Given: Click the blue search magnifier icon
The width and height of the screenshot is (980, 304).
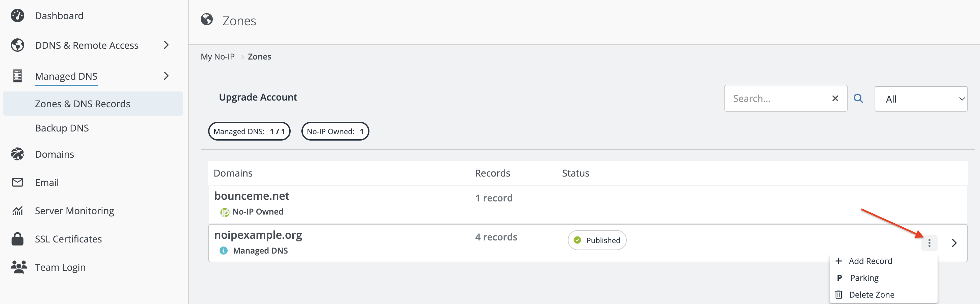Looking at the screenshot, I should [x=858, y=99].
